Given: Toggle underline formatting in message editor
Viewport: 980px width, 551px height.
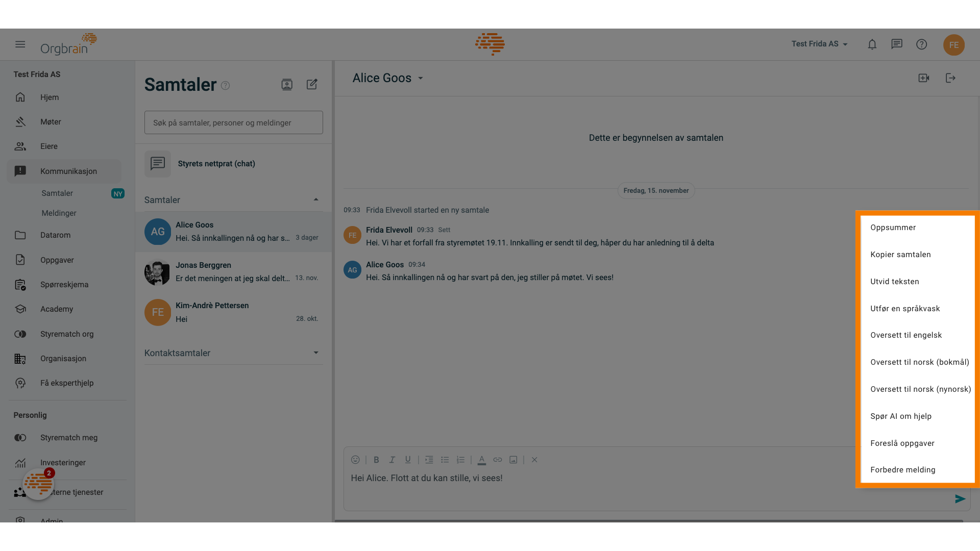Looking at the screenshot, I should [x=407, y=460].
